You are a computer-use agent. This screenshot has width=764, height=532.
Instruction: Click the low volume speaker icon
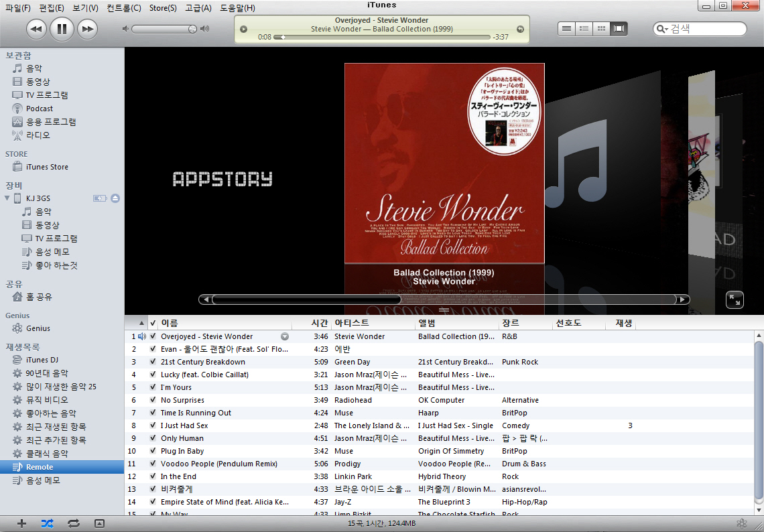click(125, 29)
